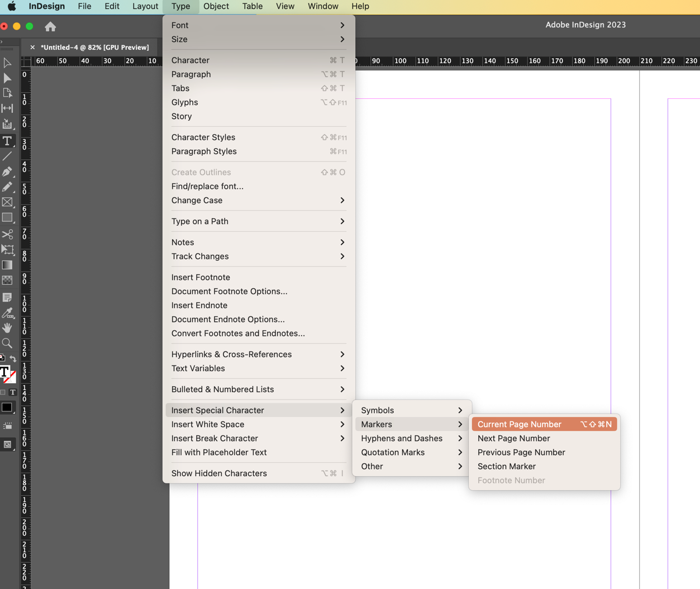This screenshot has width=700, height=589.
Task: Open the Glyphs panel entry
Action: click(259, 102)
